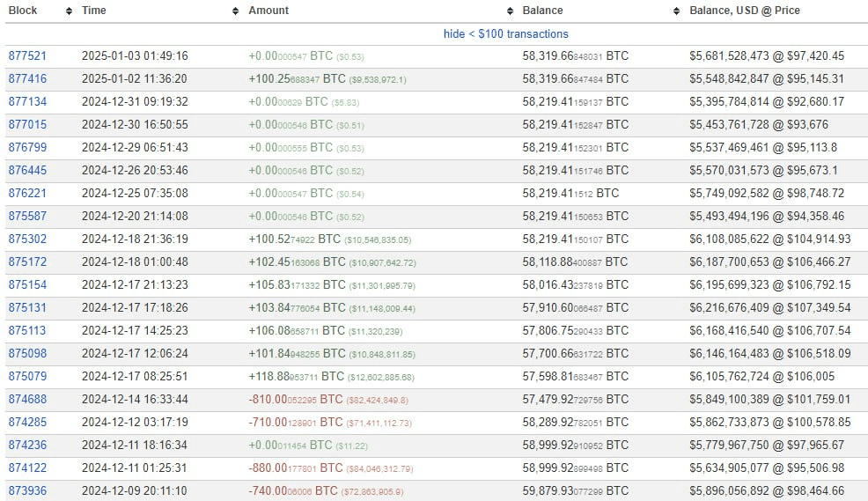
Task: Click the Balance, USD @ Price header
Action: click(745, 11)
